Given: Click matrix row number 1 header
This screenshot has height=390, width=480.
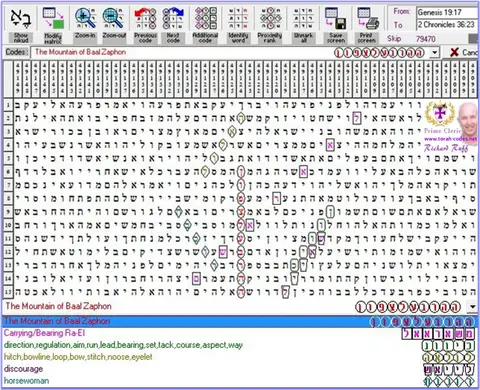Looking at the screenshot, I should click(x=8, y=105).
